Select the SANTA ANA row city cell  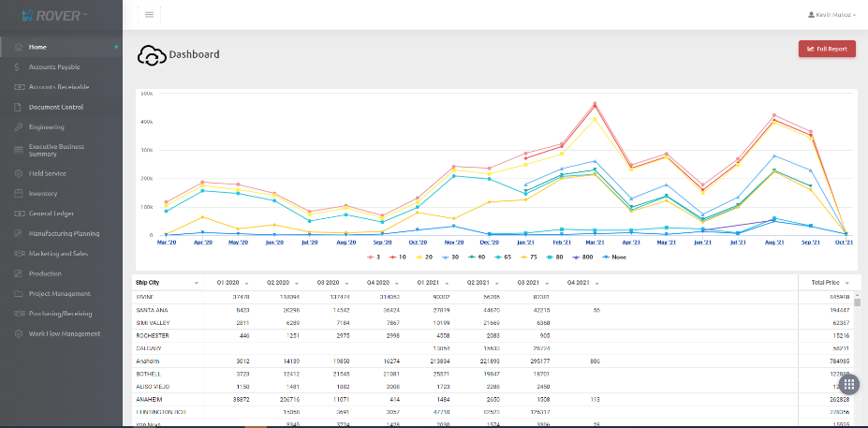tap(168, 310)
